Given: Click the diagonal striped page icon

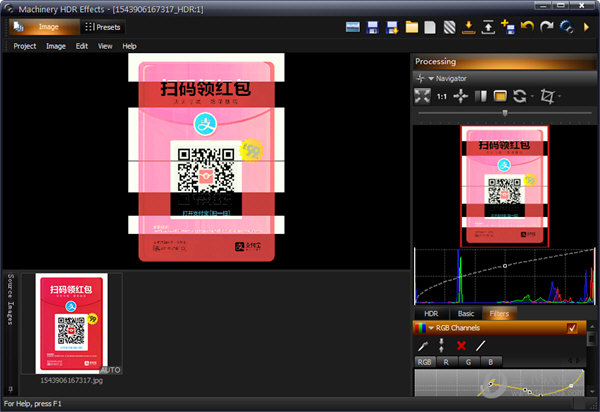Looking at the screenshot, I should coord(450,28).
